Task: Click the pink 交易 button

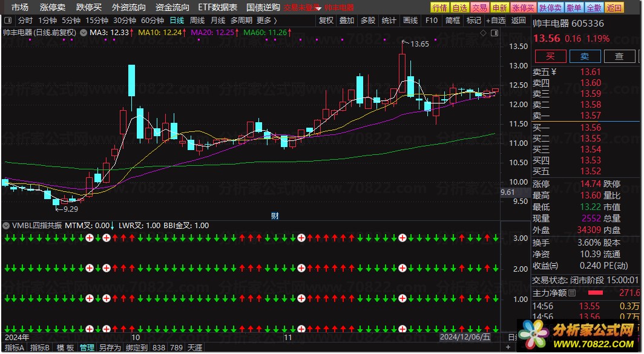Action: [x=479, y=7]
